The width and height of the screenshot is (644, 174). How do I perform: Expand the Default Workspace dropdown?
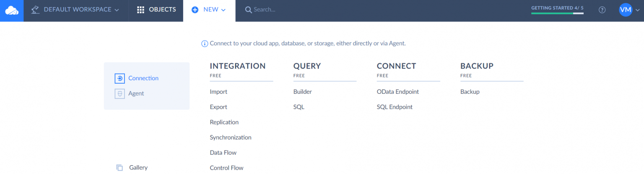point(117,10)
